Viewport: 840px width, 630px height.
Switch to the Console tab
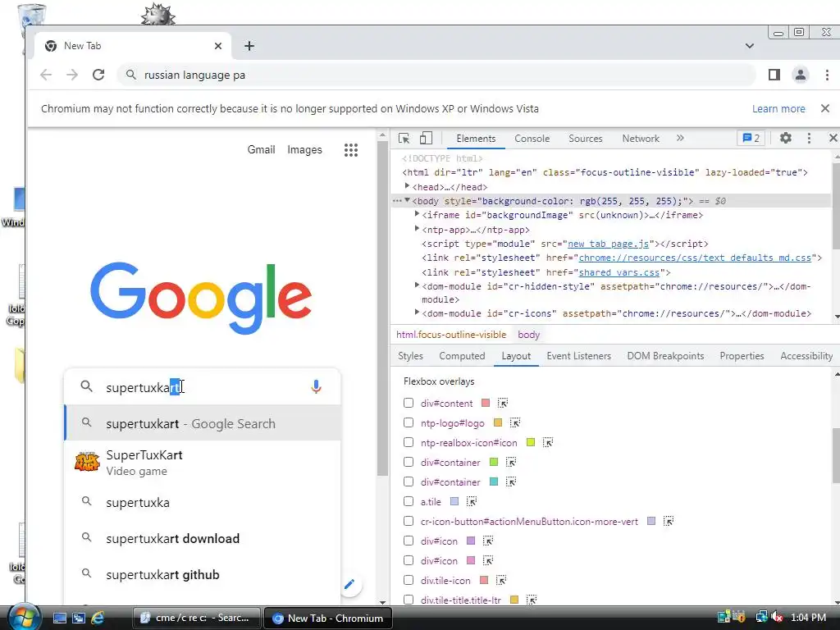tap(532, 139)
